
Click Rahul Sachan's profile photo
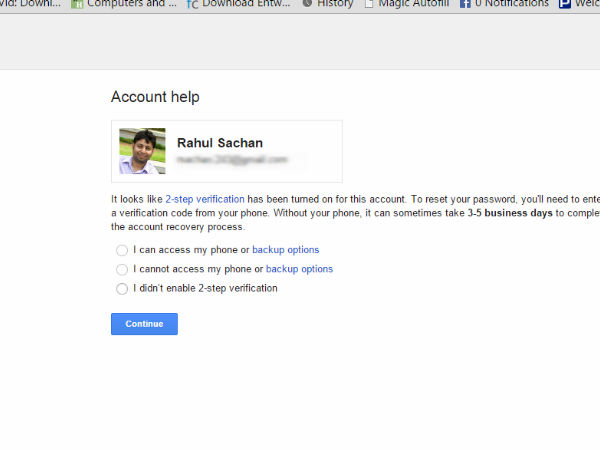[x=142, y=151]
